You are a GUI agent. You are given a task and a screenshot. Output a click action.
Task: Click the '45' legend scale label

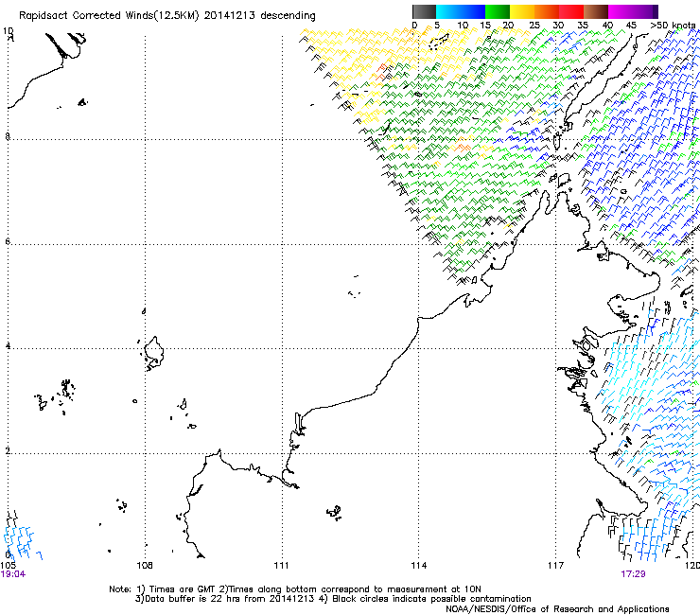pos(631,25)
